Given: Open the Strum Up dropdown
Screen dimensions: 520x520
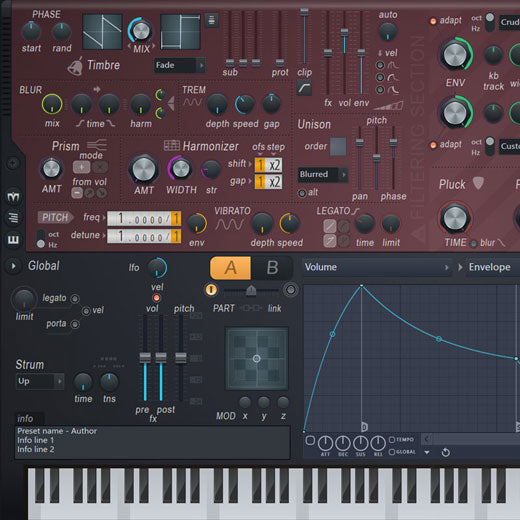Looking at the screenshot, I should [x=40, y=381].
